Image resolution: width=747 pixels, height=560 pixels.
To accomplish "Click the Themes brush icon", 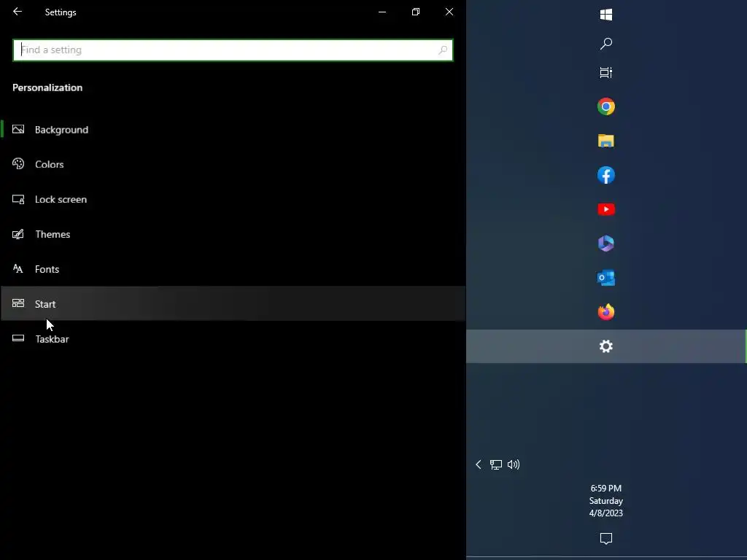I will pos(18,234).
